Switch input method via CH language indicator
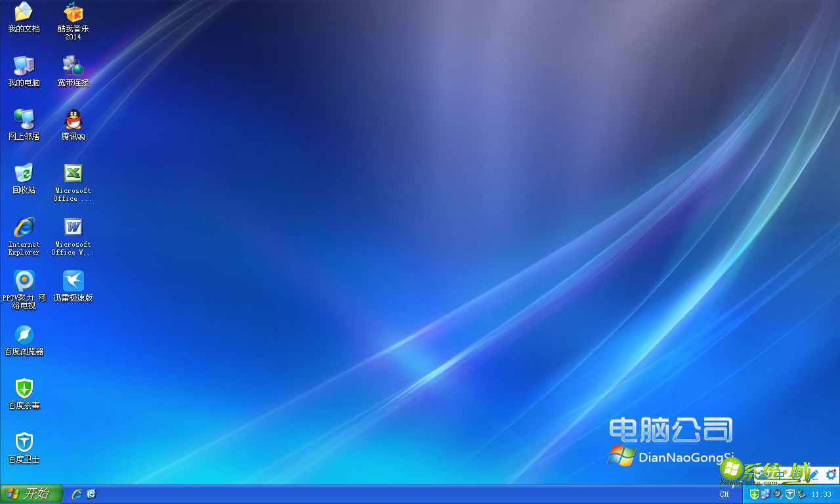This screenshot has height=504, width=840. click(x=724, y=494)
